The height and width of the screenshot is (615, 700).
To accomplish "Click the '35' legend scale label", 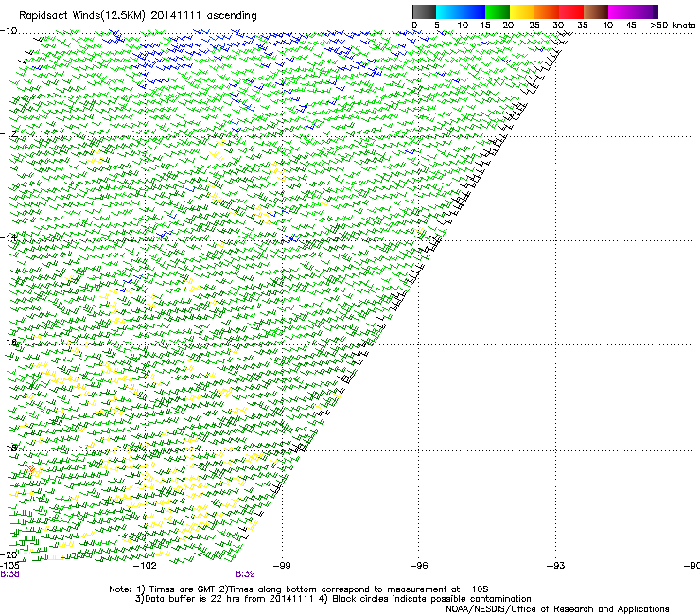I will pyautogui.click(x=583, y=26).
